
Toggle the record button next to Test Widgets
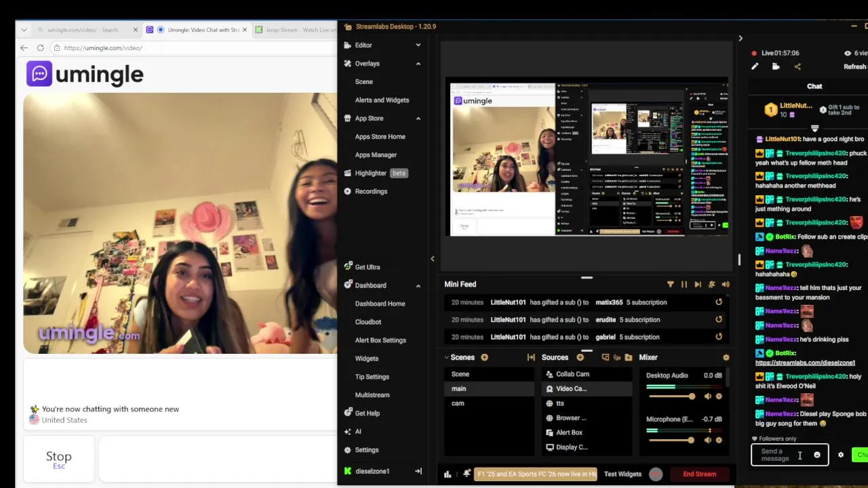(655, 474)
